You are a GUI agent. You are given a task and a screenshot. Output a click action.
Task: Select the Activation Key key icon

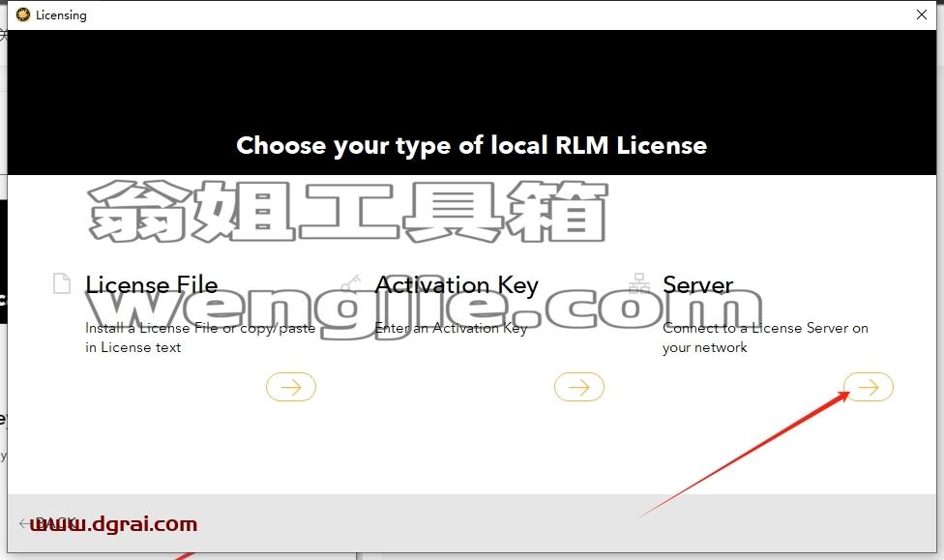point(350,283)
